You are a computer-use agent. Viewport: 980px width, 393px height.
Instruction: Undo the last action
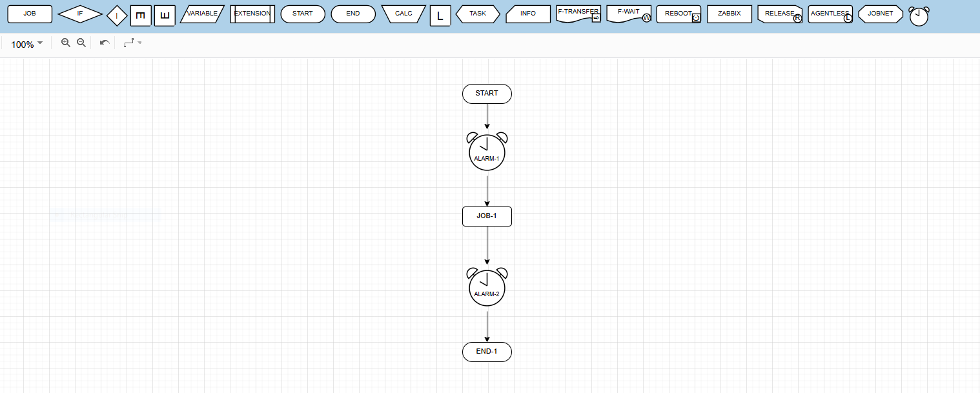point(105,43)
